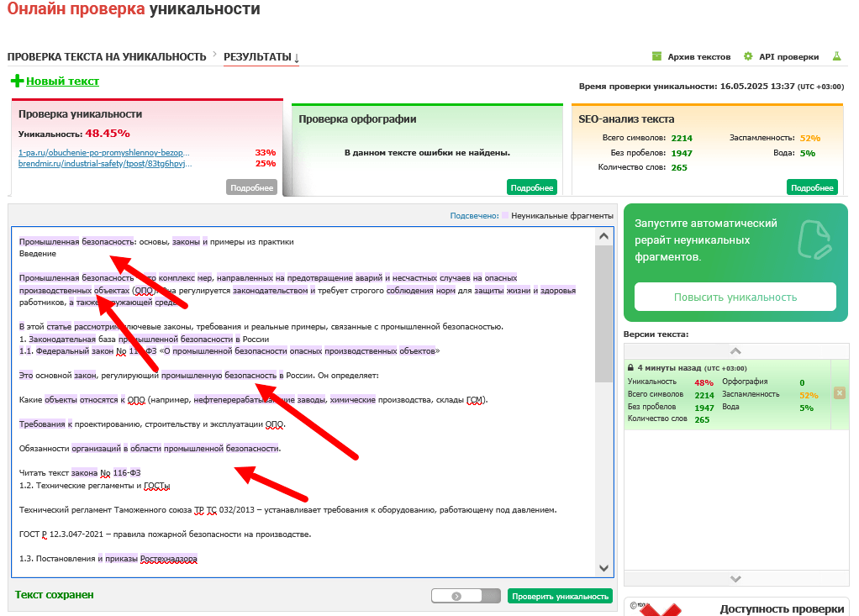859x616 pixels.
Task: Click Подробнее under Проверка орфографии
Action: point(531,187)
